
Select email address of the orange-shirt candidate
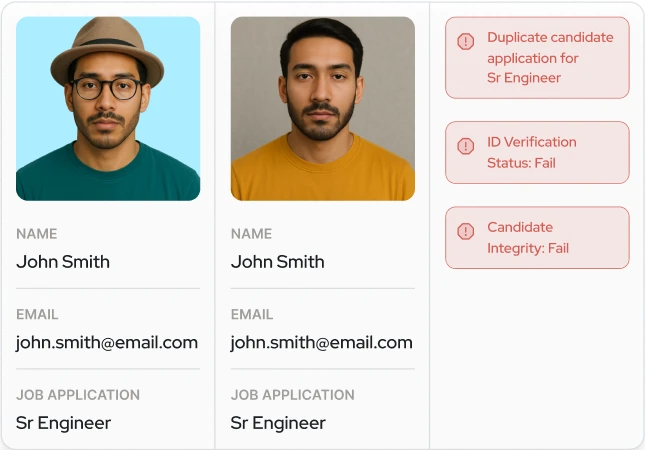click(x=321, y=342)
